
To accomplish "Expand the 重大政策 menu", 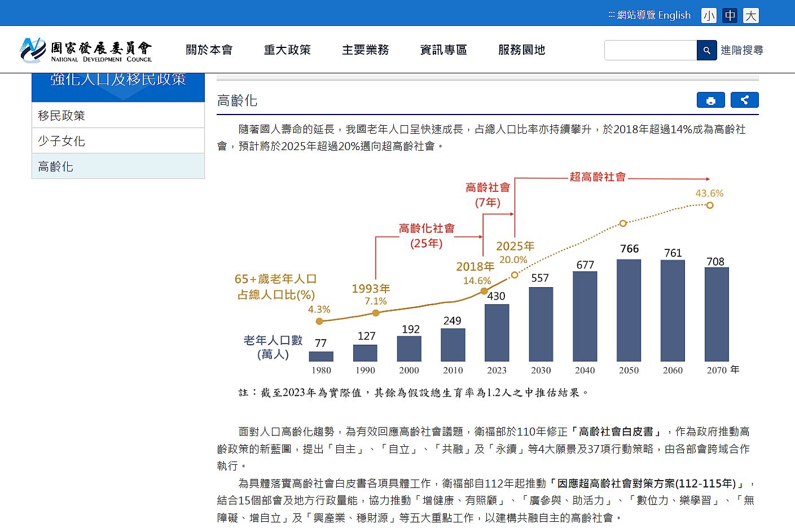I will [x=287, y=50].
